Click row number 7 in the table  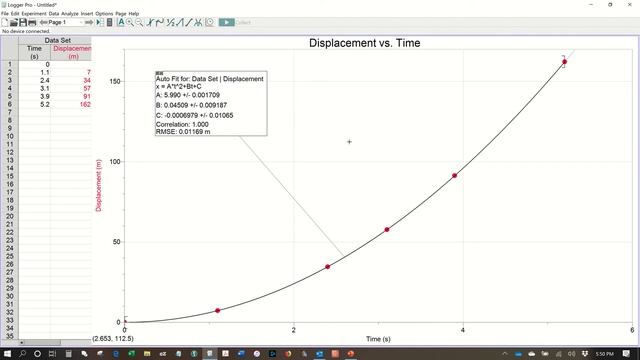coord(10,112)
